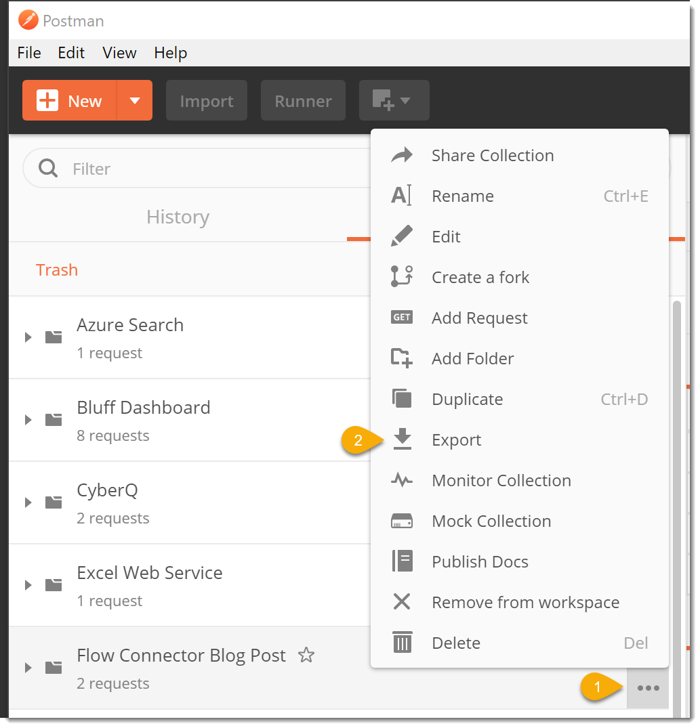
Task: Expand the Flow Connector Blog Post collection
Action: (28, 668)
